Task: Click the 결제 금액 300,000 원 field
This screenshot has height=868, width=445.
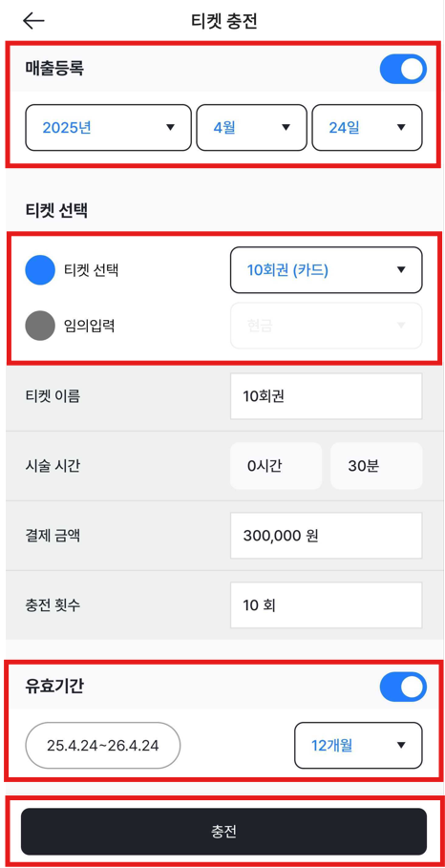Action: click(326, 536)
